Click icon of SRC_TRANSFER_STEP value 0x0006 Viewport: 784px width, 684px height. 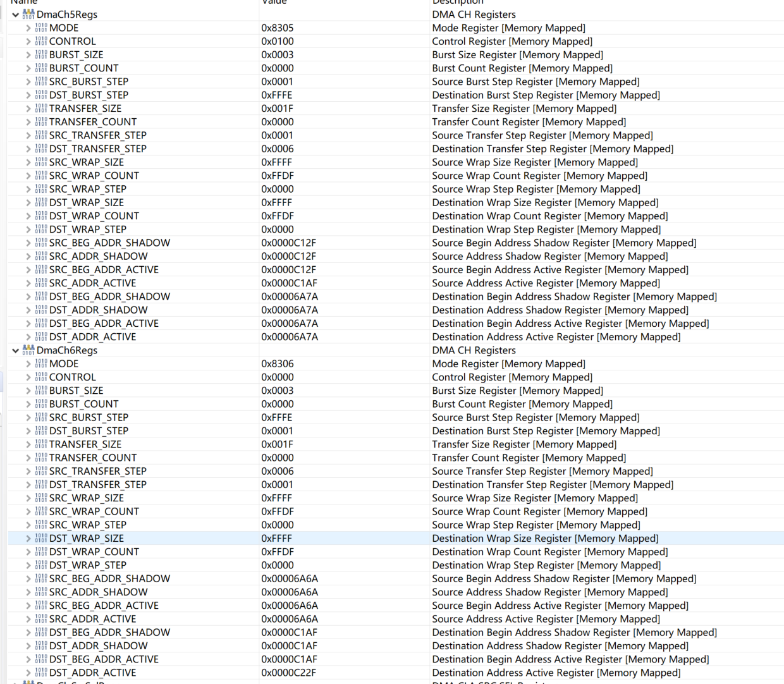tap(41, 471)
